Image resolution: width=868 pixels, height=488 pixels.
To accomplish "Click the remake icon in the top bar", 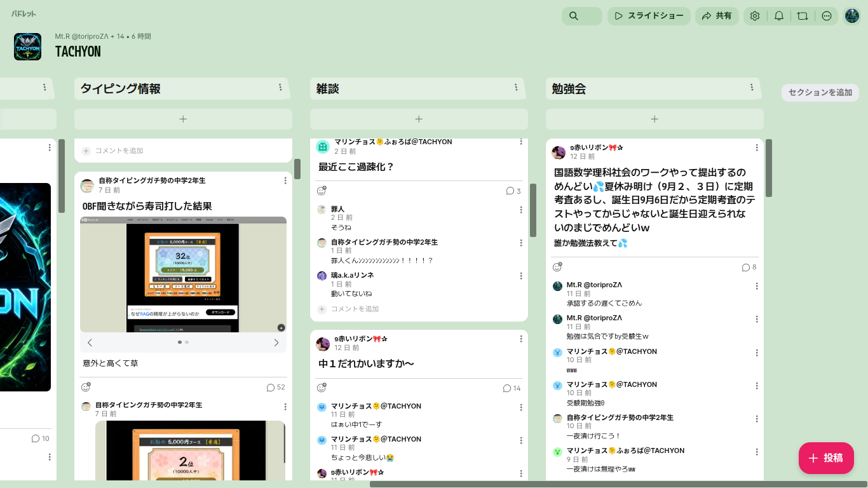I will [x=803, y=16].
